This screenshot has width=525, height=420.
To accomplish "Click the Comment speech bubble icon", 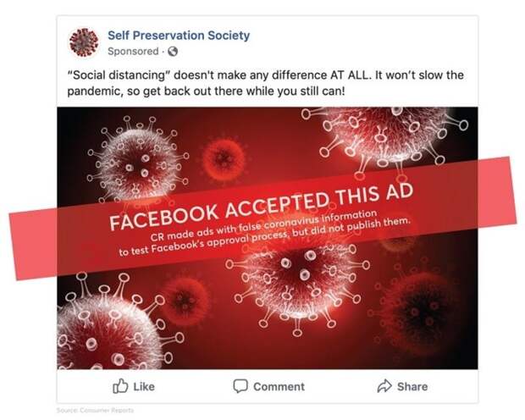I will point(240,386).
